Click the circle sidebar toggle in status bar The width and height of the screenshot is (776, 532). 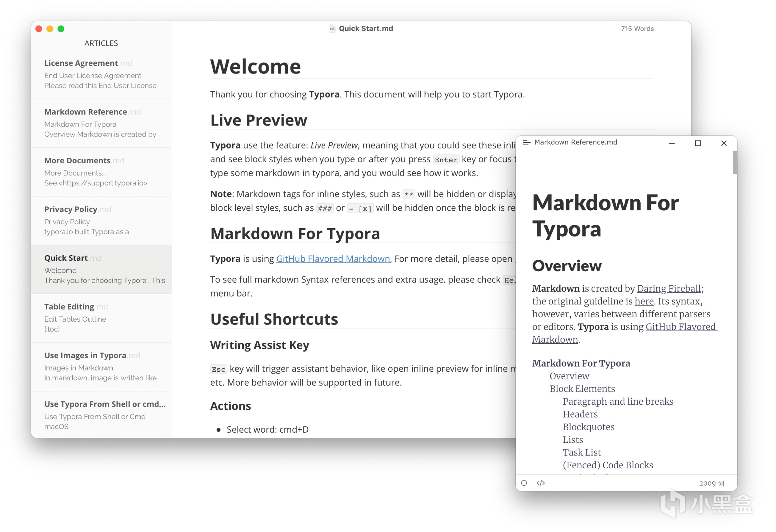point(524,483)
